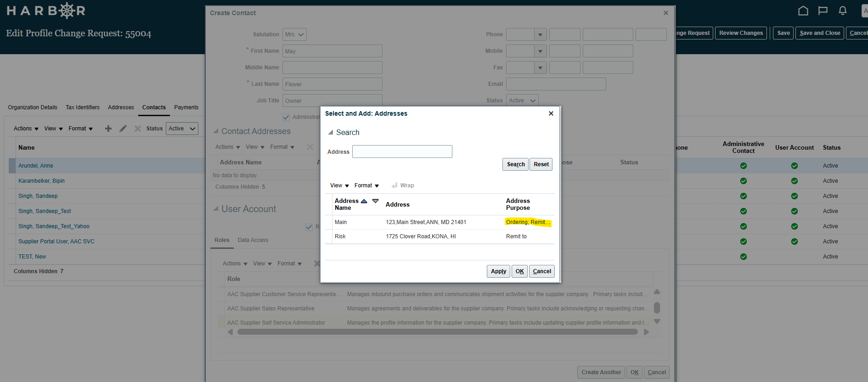Open Format menu in contacts table

click(80, 129)
